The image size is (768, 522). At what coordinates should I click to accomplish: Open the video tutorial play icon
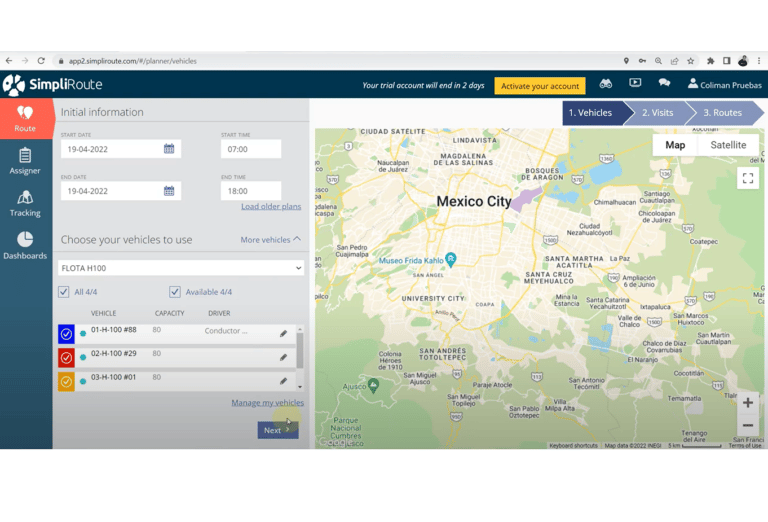click(635, 84)
